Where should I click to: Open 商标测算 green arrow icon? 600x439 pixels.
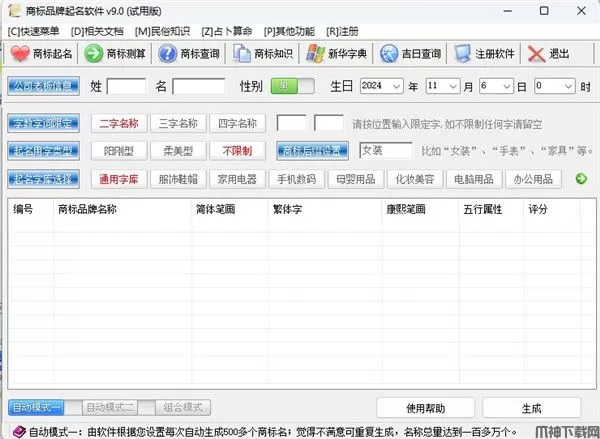(93, 54)
